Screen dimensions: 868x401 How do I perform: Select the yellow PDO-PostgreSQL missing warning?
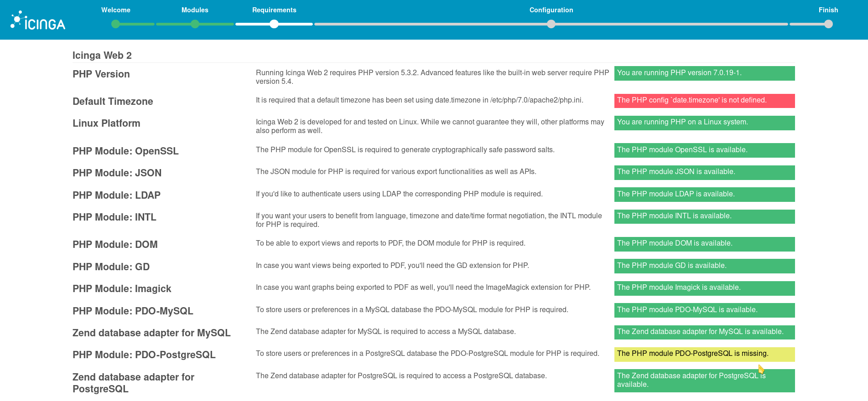tap(704, 354)
